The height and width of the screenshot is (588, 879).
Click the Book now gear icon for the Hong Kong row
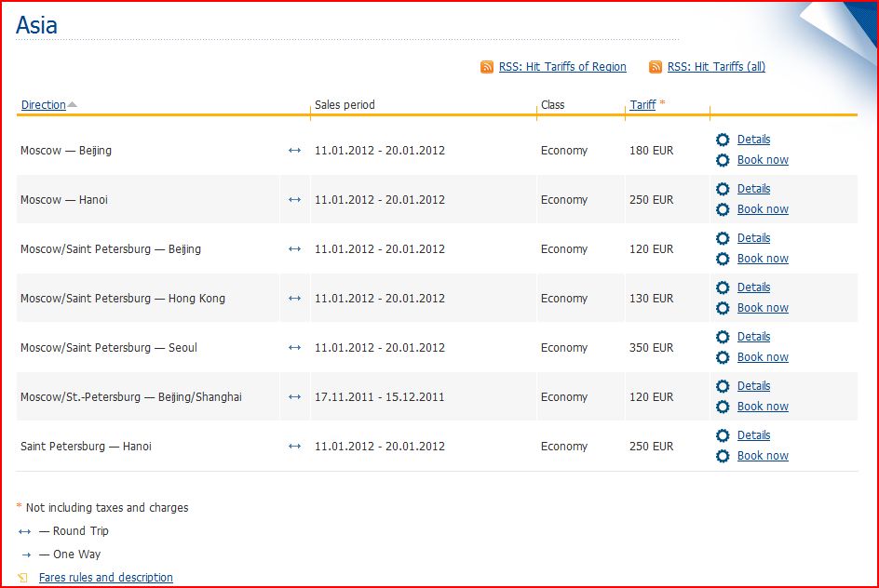pyautogui.click(x=723, y=308)
